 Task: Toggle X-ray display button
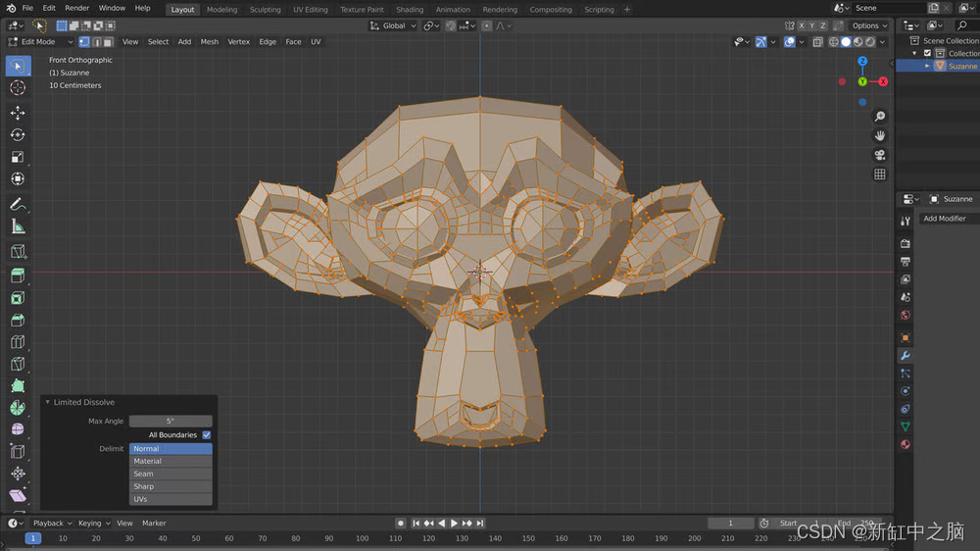coord(817,42)
